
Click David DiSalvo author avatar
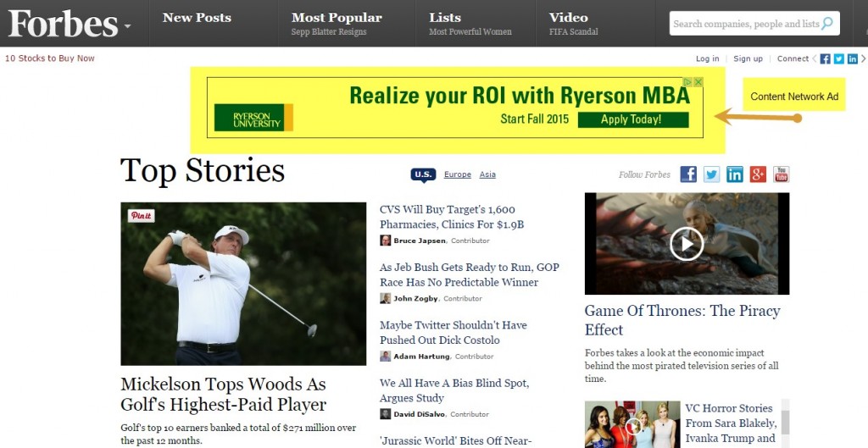386,414
